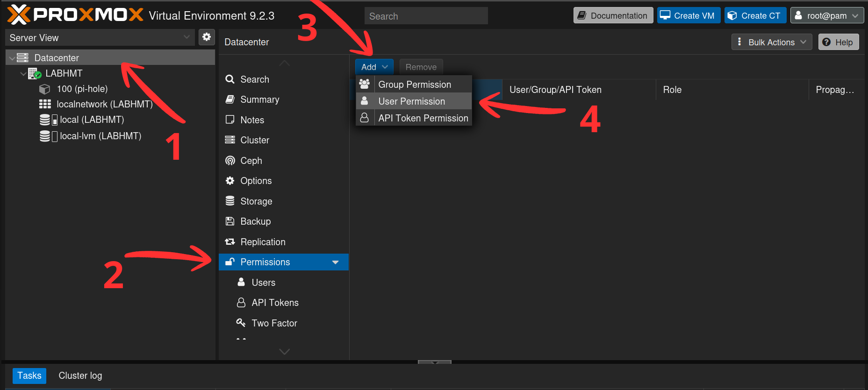Open the Add permission dropdown button

coord(374,67)
